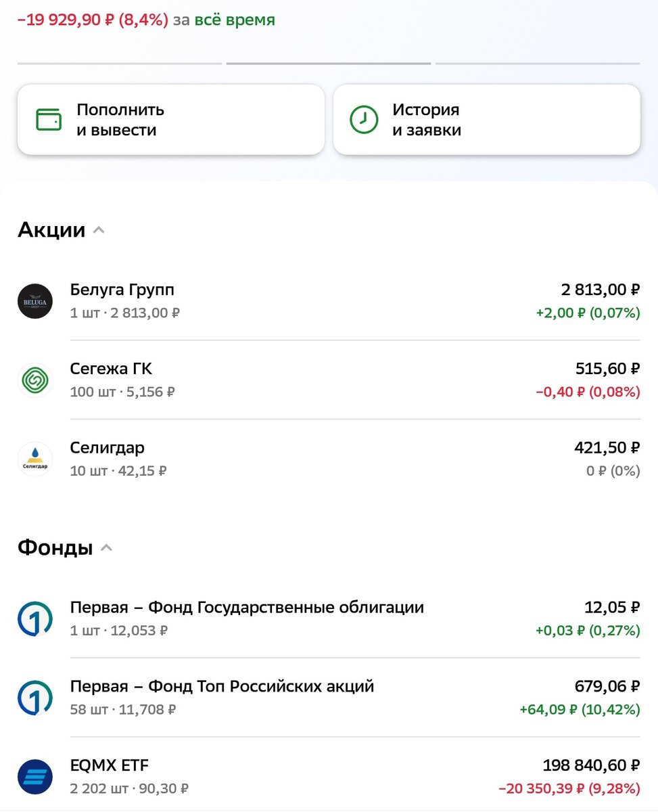Tap the Топ Российских акций fund logo
The image size is (658, 812).
(35, 698)
